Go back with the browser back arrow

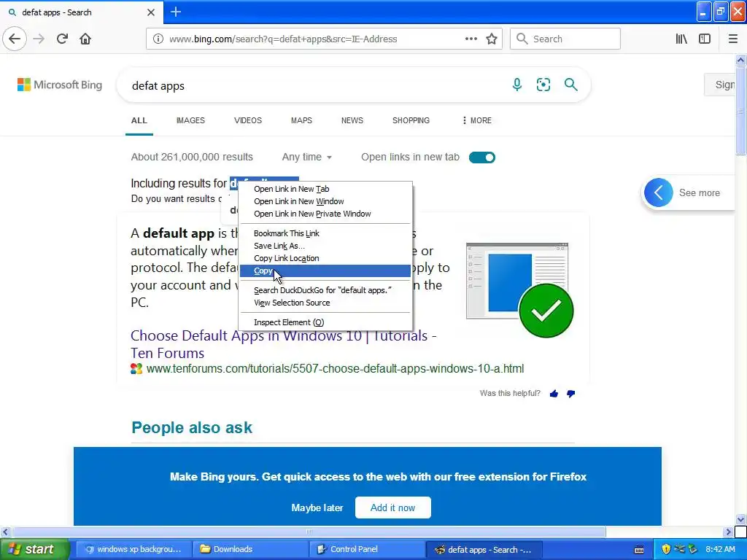[15, 39]
